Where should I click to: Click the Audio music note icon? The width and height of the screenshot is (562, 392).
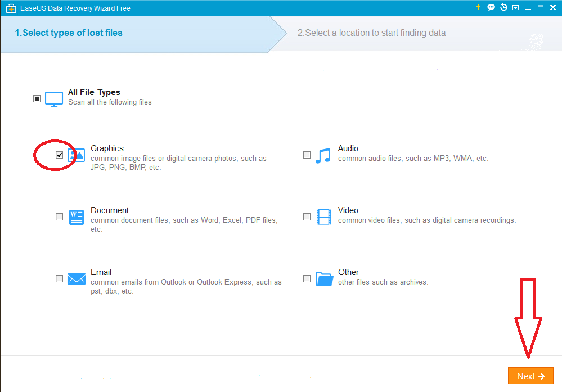(x=323, y=156)
